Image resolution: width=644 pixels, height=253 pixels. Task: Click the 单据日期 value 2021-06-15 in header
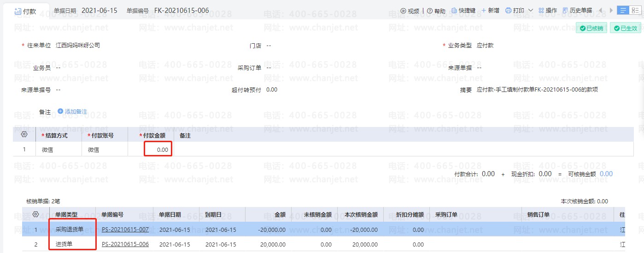click(99, 10)
